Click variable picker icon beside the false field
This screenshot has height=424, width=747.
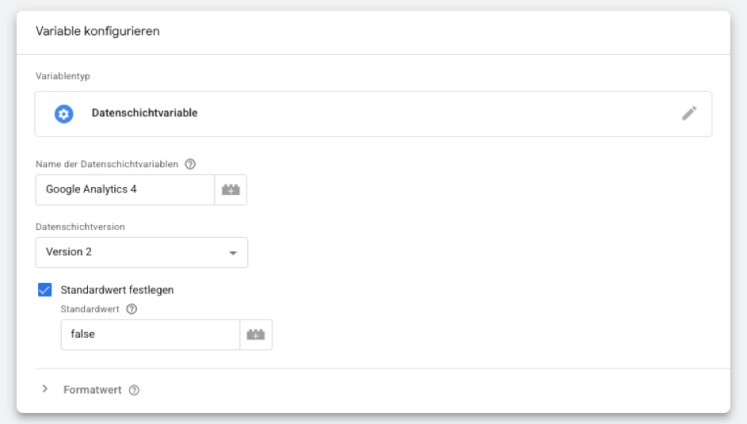coord(256,335)
